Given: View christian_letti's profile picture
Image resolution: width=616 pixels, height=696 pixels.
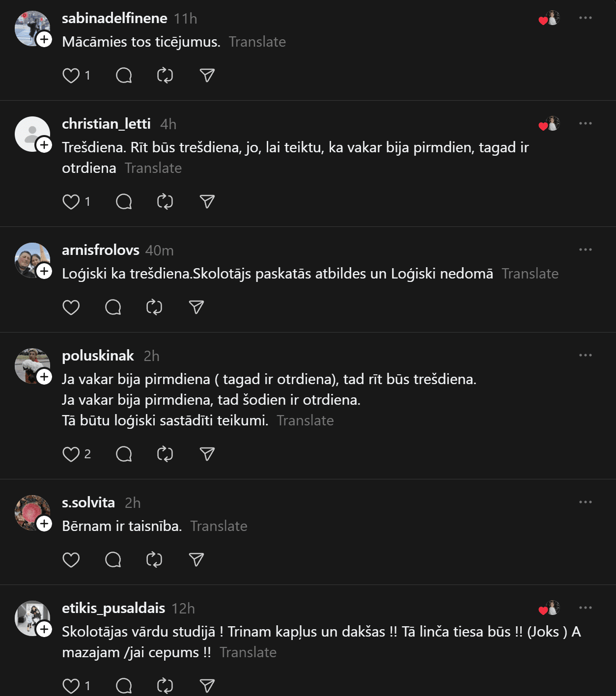Looking at the screenshot, I should coord(31,134).
